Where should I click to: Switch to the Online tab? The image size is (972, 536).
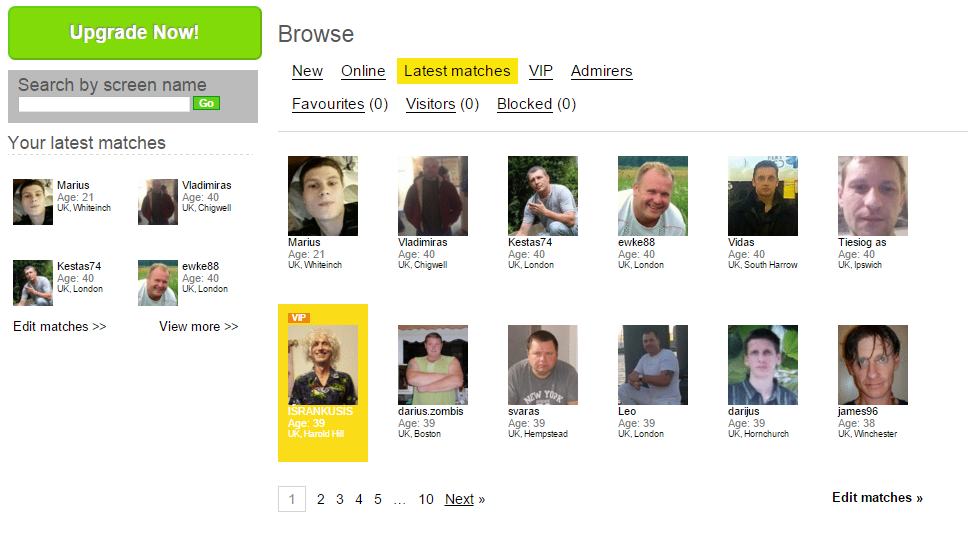363,71
